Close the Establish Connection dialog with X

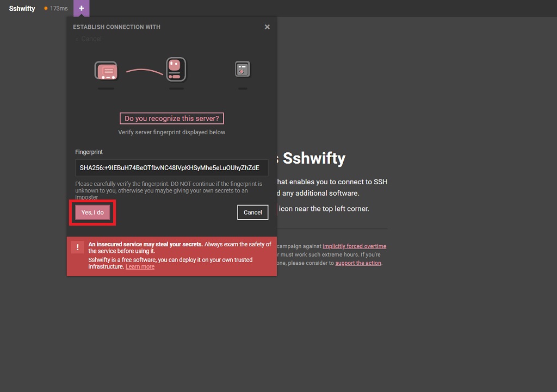coord(267,27)
